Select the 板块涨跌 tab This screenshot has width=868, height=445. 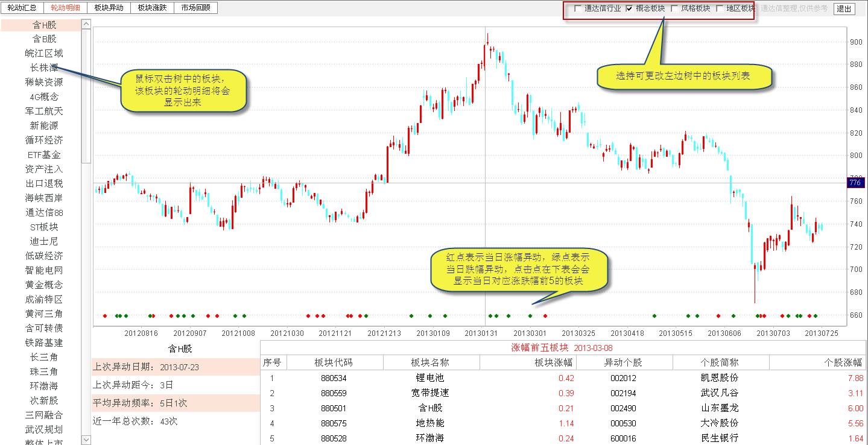click(152, 8)
